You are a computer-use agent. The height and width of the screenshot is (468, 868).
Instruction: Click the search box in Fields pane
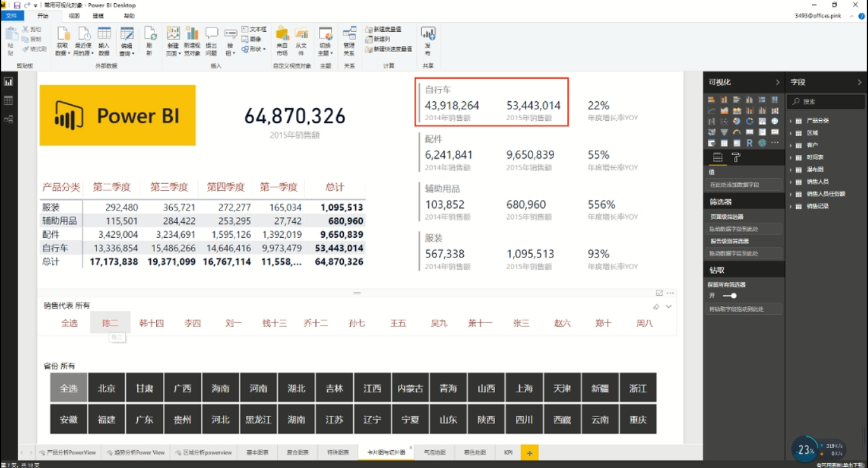(x=826, y=101)
